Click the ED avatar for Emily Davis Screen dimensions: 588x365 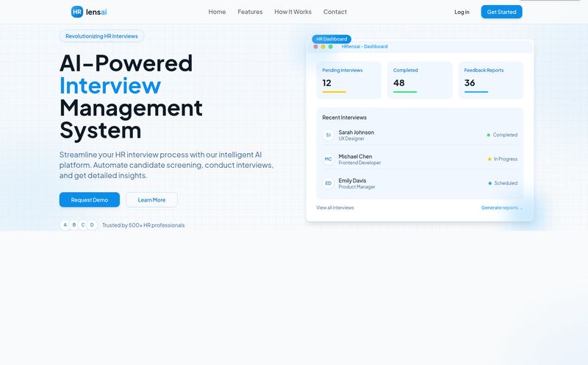pyautogui.click(x=328, y=183)
